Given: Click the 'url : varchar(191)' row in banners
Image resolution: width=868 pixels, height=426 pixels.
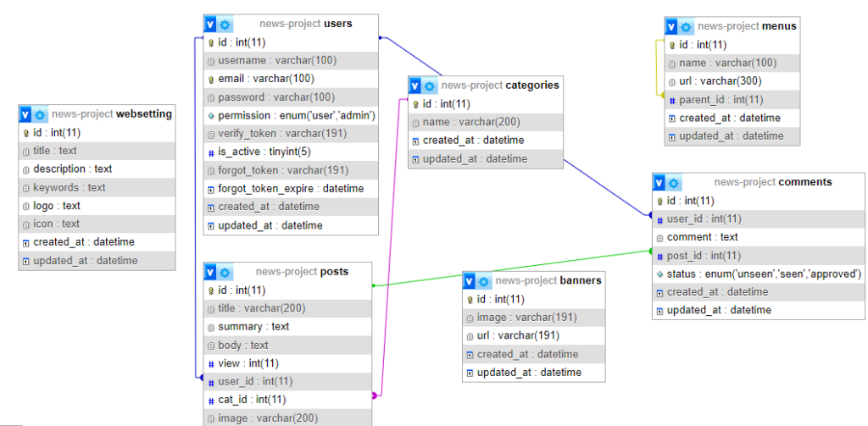Looking at the screenshot, I should pyautogui.click(x=534, y=336).
